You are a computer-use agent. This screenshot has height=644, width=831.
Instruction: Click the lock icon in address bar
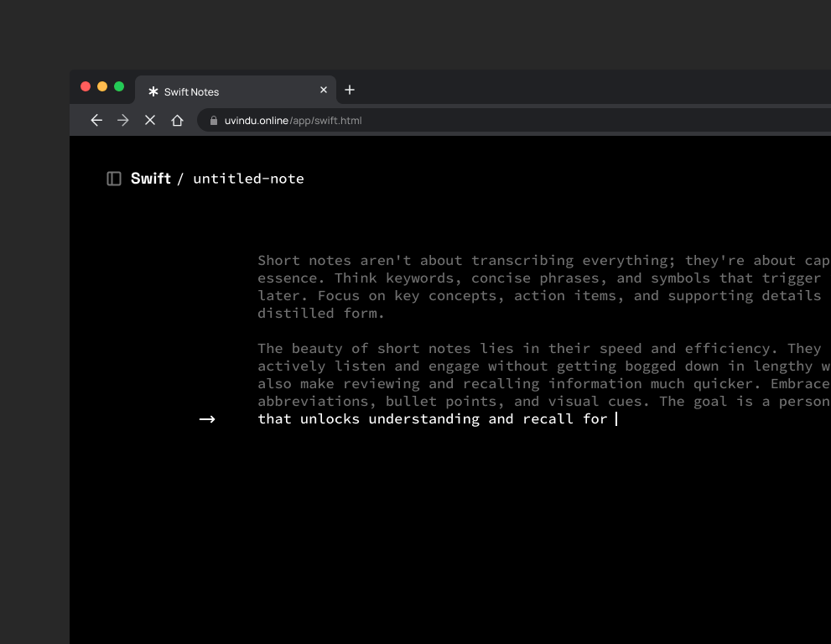214,121
